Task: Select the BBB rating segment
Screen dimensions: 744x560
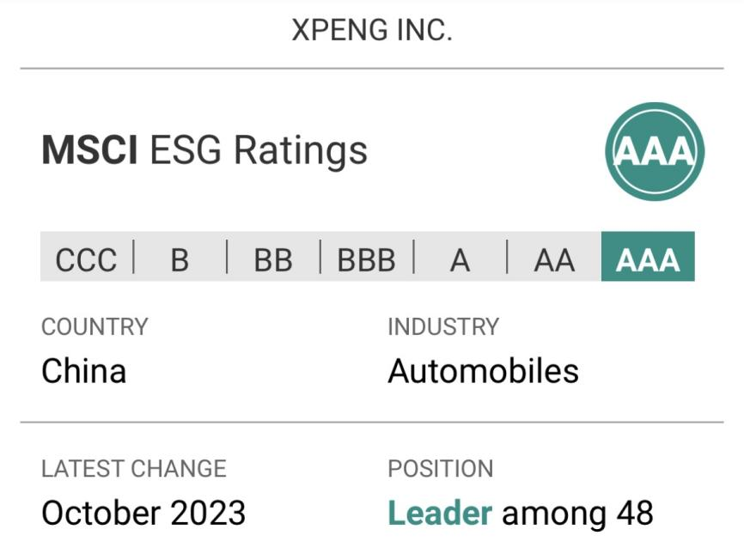Action: pos(367,258)
